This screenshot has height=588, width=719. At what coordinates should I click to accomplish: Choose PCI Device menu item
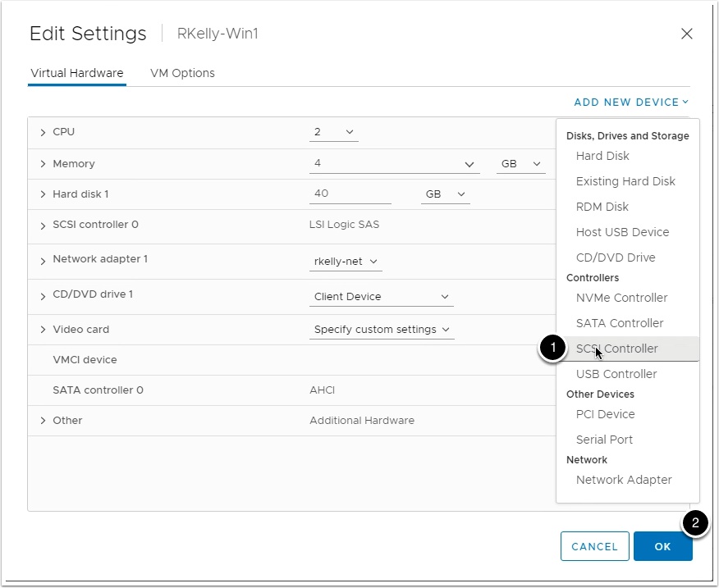(605, 414)
